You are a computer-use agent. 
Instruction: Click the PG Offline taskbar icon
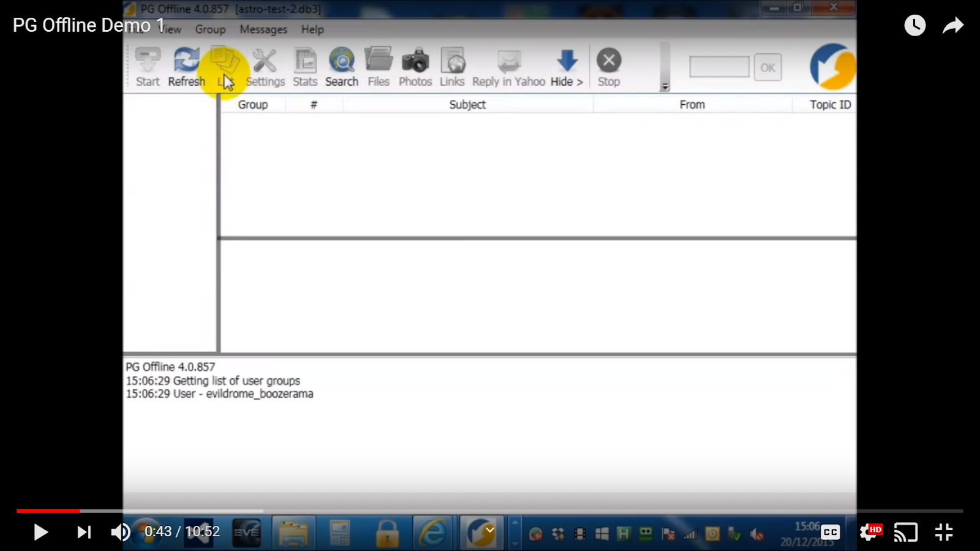pyautogui.click(x=481, y=533)
